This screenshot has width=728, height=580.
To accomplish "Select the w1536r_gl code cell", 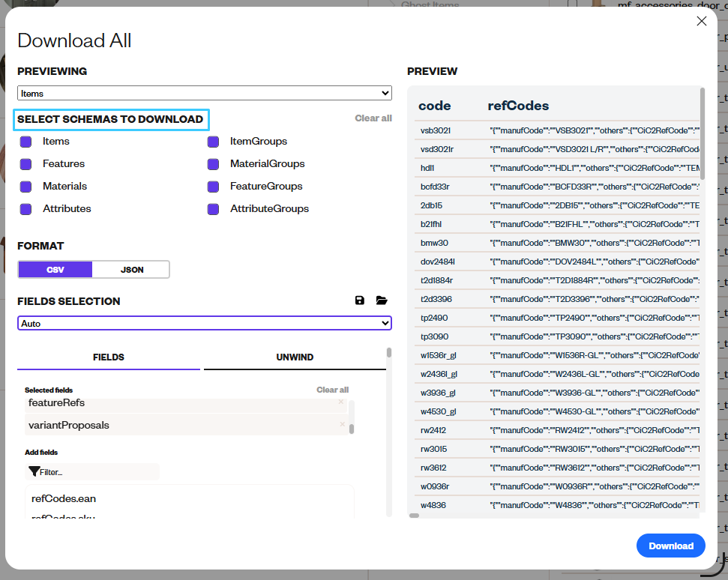I will tap(439, 355).
